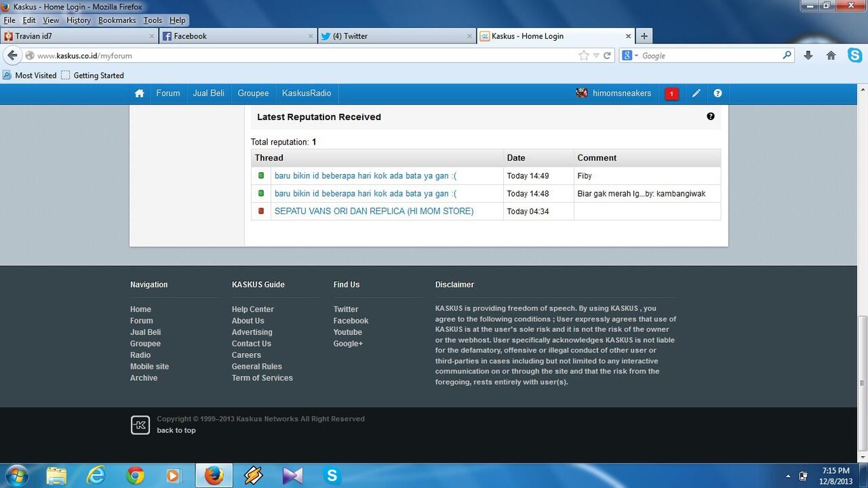Open the Youtube link under Find Us
This screenshot has width=868, height=488.
click(348, 332)
